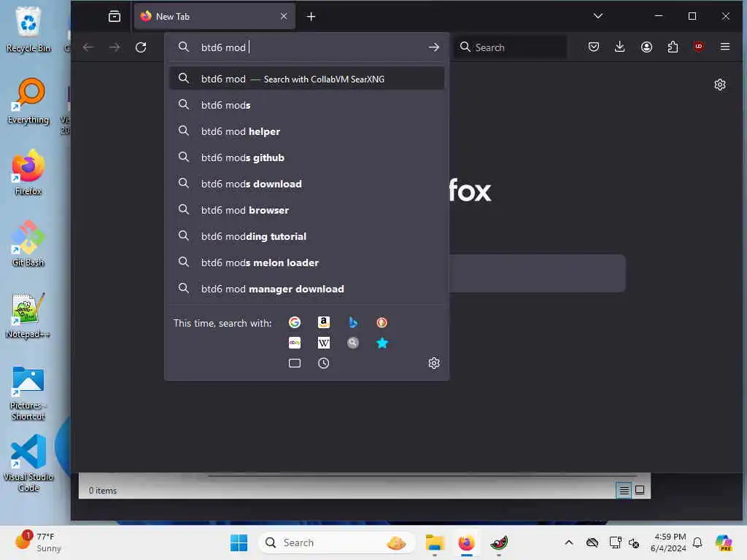The width and height of the screenshot is (747, 560).
Task: Open the notification bell in taskbar
Action: pos(697,542)
